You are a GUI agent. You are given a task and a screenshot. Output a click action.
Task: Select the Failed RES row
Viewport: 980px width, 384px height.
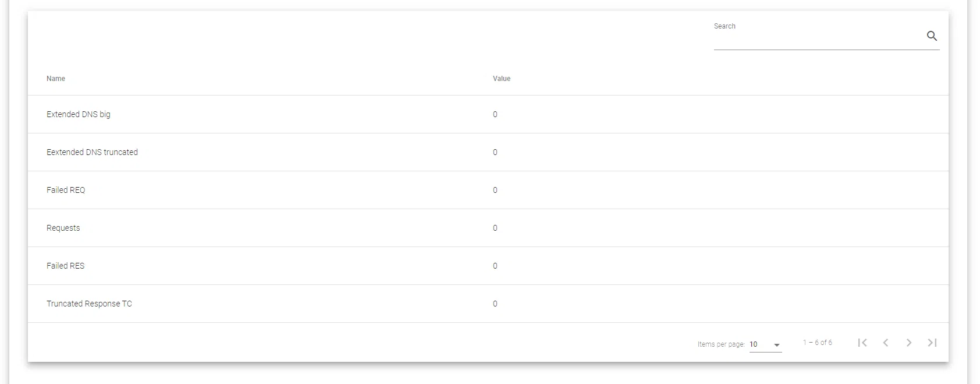click(x=65, y=266)
